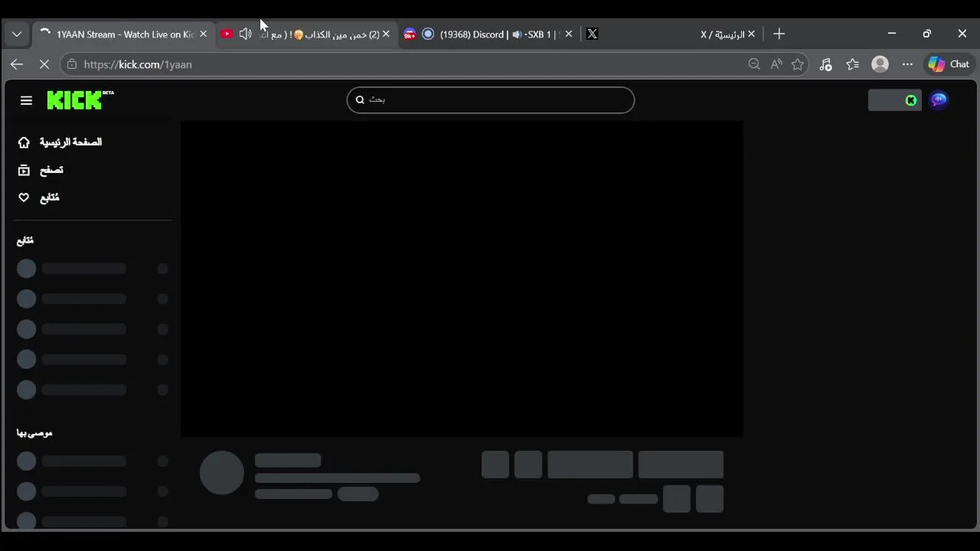Switch to the 1YAAN Stream tab
Screen dimensions: 980x551
coord(122,34)
